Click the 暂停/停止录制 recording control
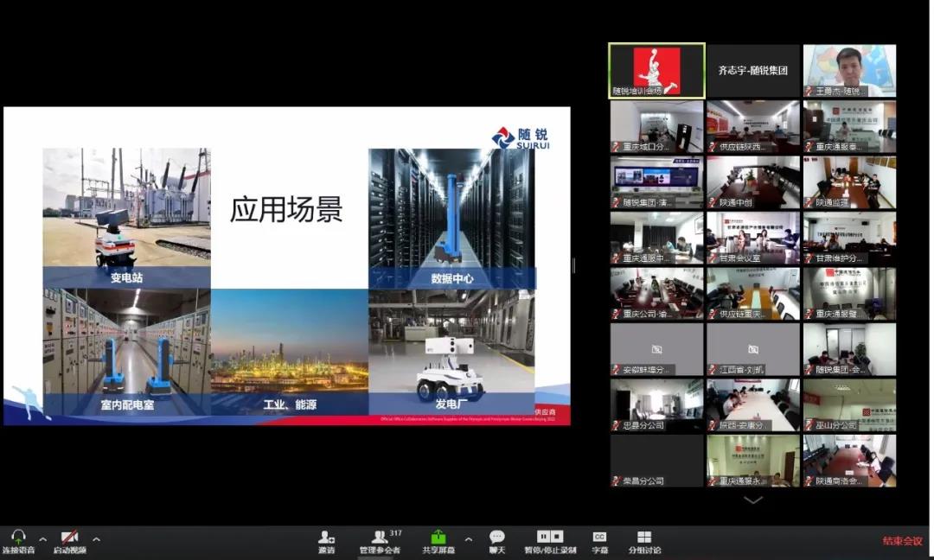The height and width of the screenshot is (560, 934). click(x=550, y=537)
